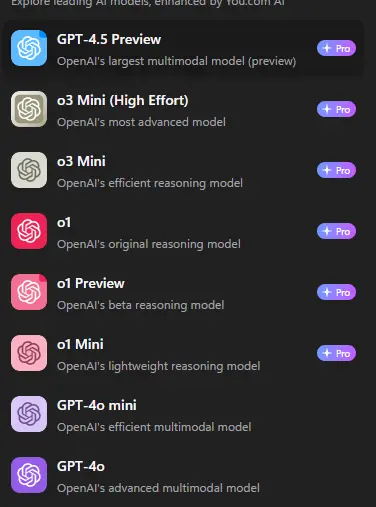Select the o1 Preview model title
Image resolution: width=376 pixels, height=507 pixels.
click(x=91, y=283)
